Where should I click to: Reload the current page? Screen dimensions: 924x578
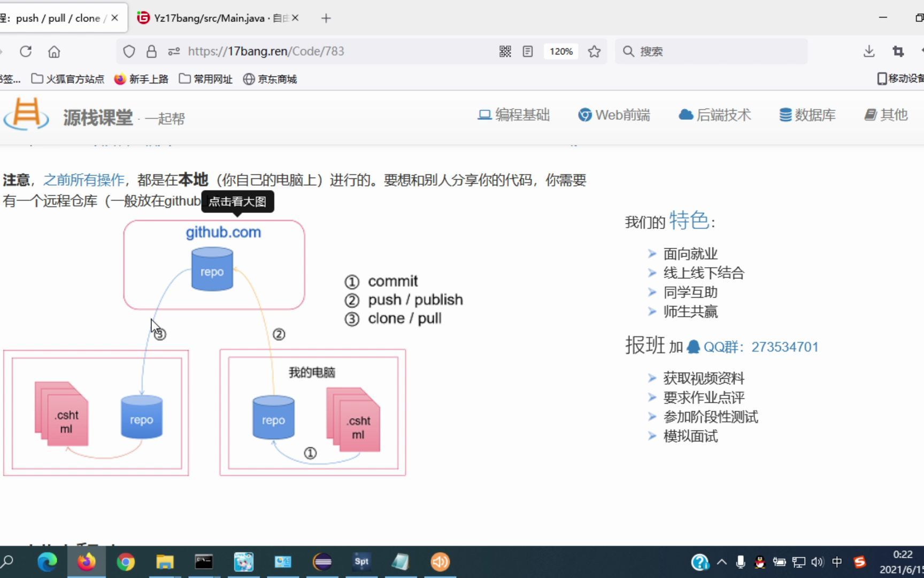tap(26, 51)
